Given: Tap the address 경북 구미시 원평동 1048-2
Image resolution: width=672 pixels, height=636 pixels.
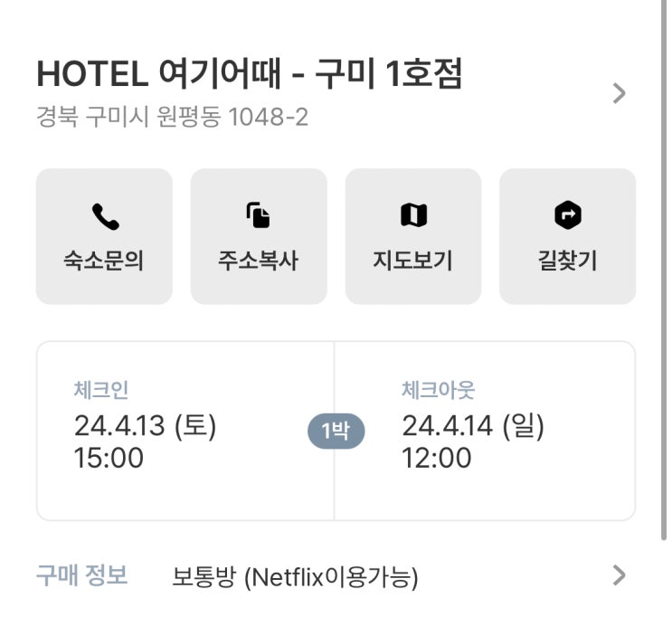Looking at the screenshot, I should pyautogui.click(x=172, y=118).
